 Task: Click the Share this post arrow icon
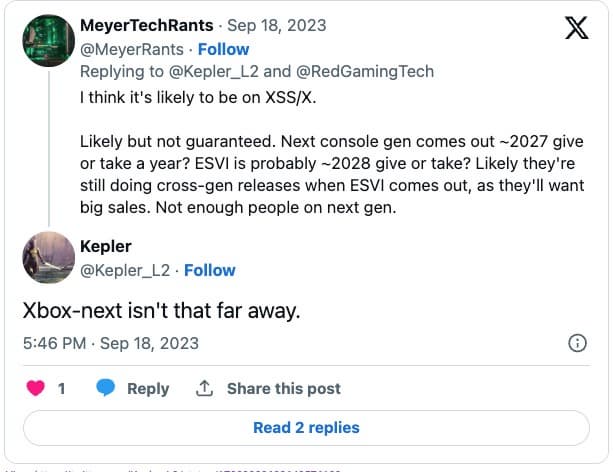pyautogui.click(x=205, y=388)
